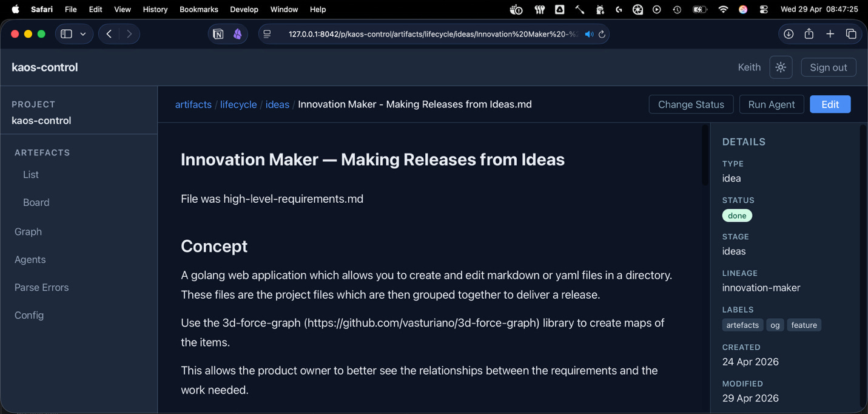Click the Run Agent button
Image resolution: width=868 pixels, height=414 pixels.
pyautogui.click(x=772, y=104)
